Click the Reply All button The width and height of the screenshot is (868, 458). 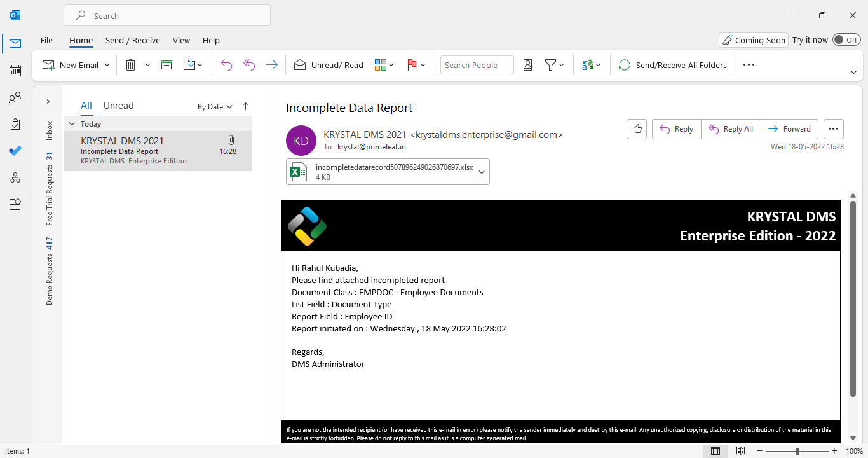click(730, 128)
